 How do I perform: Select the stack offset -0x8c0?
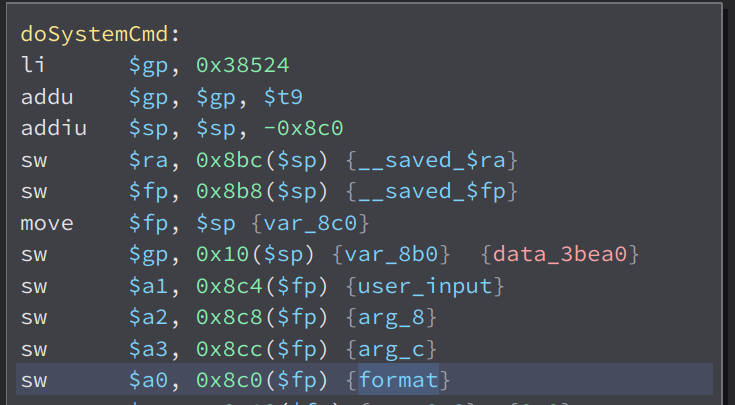303,128
